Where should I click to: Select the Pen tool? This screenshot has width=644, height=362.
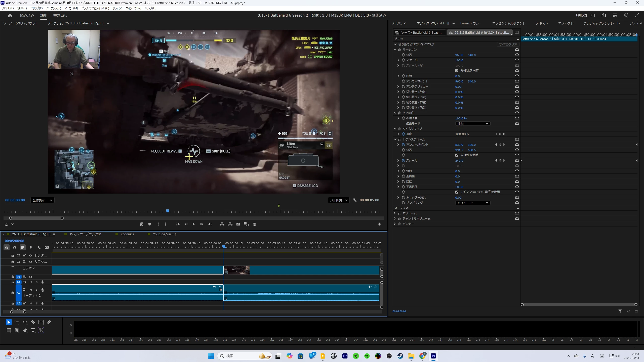49,322
